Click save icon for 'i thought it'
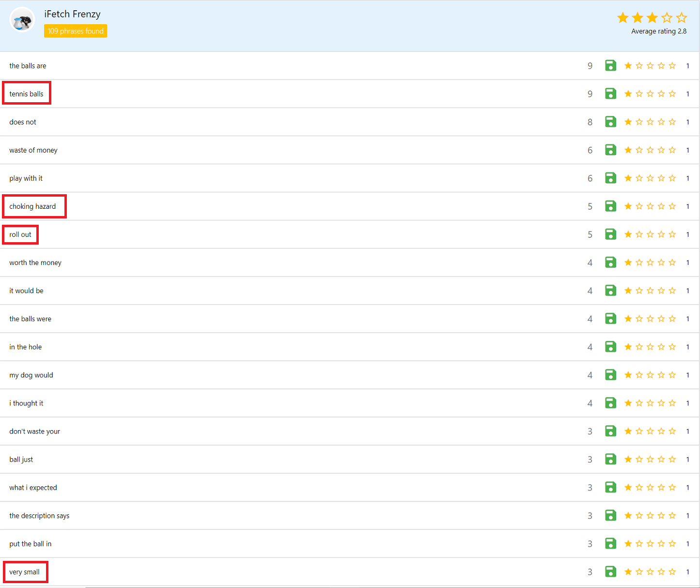 pyautogui.click(x=610, y=402)
